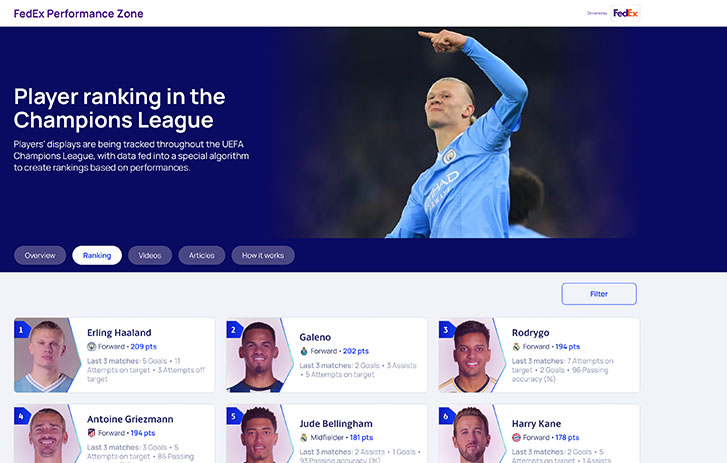The width and height of the screenshot is (727, 463).
Task: Click Galeno's player photo
Action: click(257, 355)
